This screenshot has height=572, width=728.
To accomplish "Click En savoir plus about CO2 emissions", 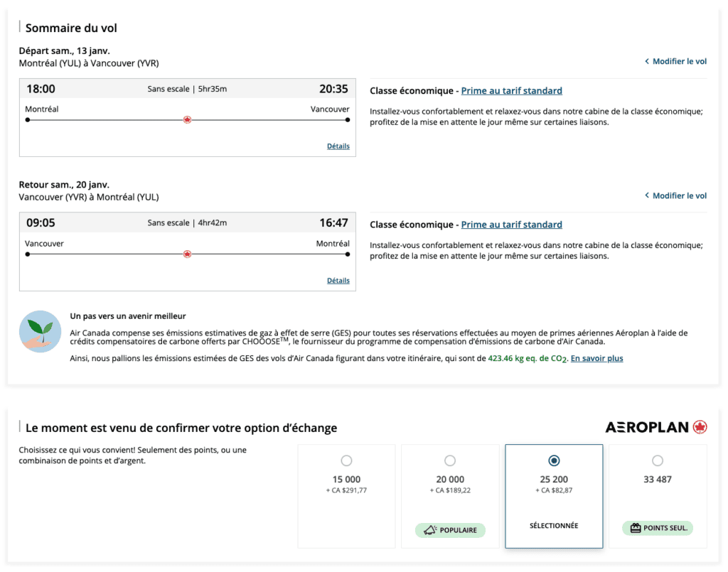I will pos(596,359).
